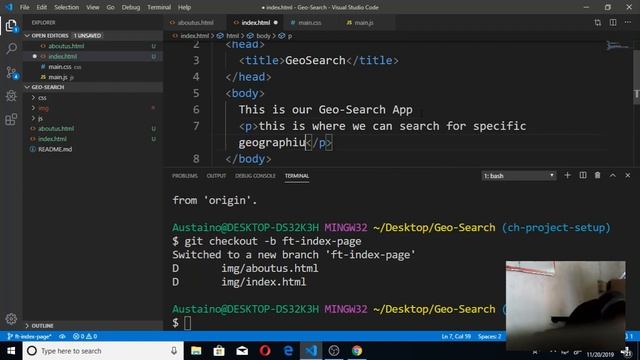This screenshot has height=360, width=640.
Task: Click html in the breadcrumb path
Action: click(233, 36)
